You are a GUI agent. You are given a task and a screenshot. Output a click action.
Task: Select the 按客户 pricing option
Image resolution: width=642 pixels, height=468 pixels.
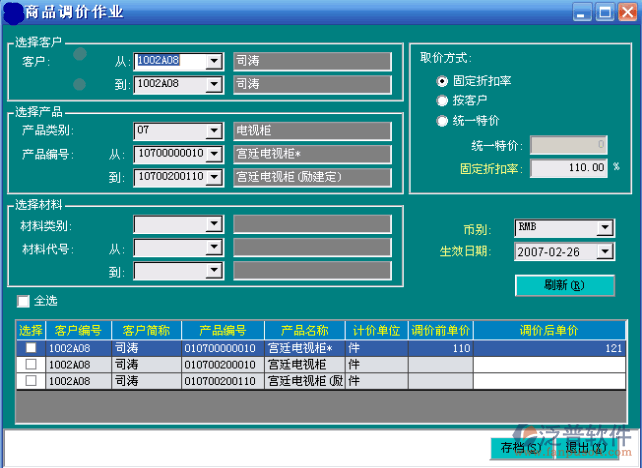pyautogui.click(x=443, y=100)
